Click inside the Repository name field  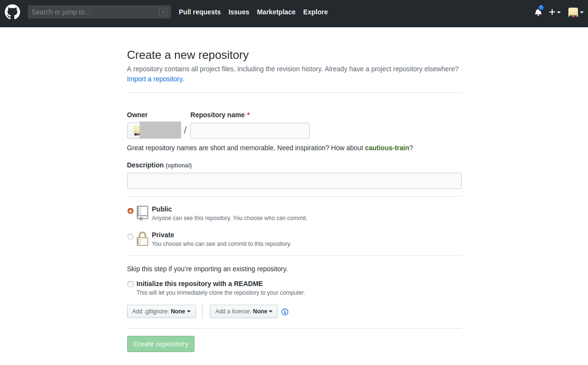click(x=250, y=130)
